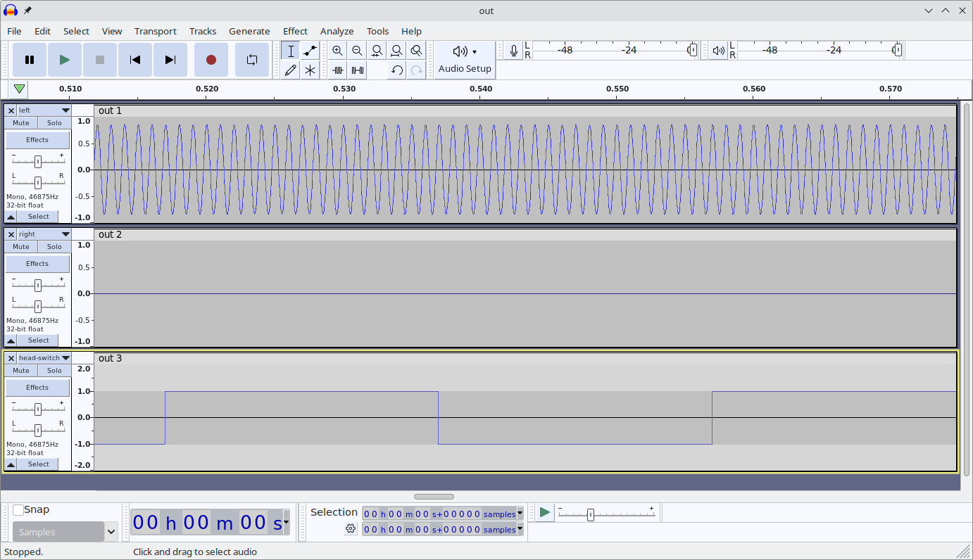
Task: Click Fit selection to width icon
Action: [x=377, y=51]
